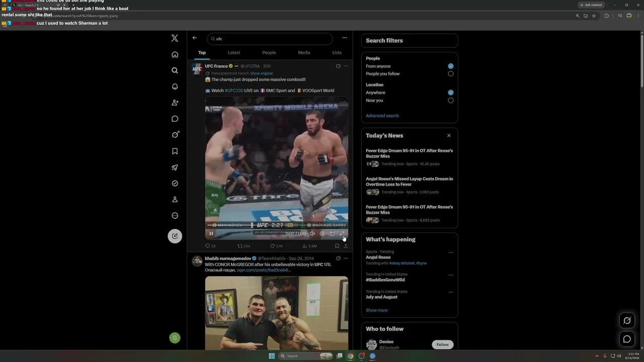Open Windows Start menu
Screen dimensions: 644x362
[x=272, y=356]
